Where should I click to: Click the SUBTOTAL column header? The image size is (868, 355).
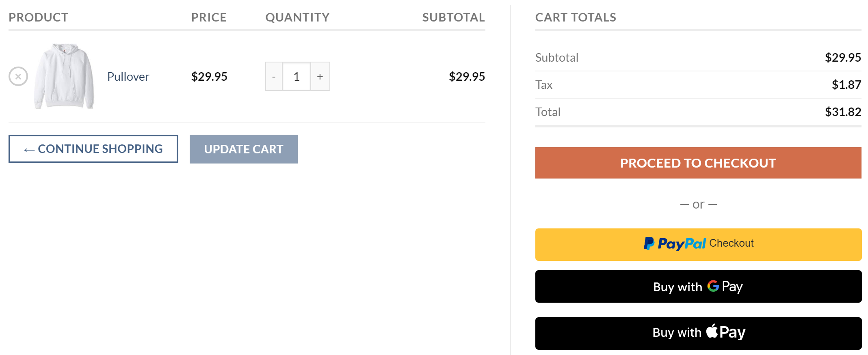pos(453,17)
